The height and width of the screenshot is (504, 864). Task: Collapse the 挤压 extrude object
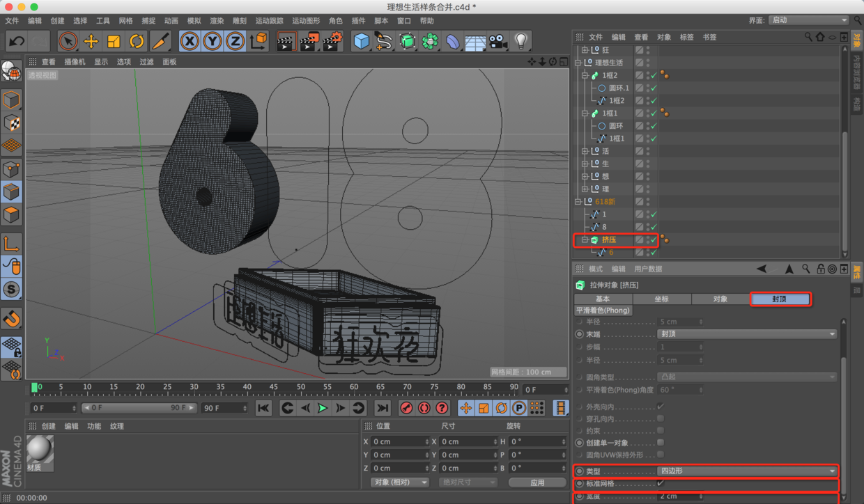tap(585, 239)
